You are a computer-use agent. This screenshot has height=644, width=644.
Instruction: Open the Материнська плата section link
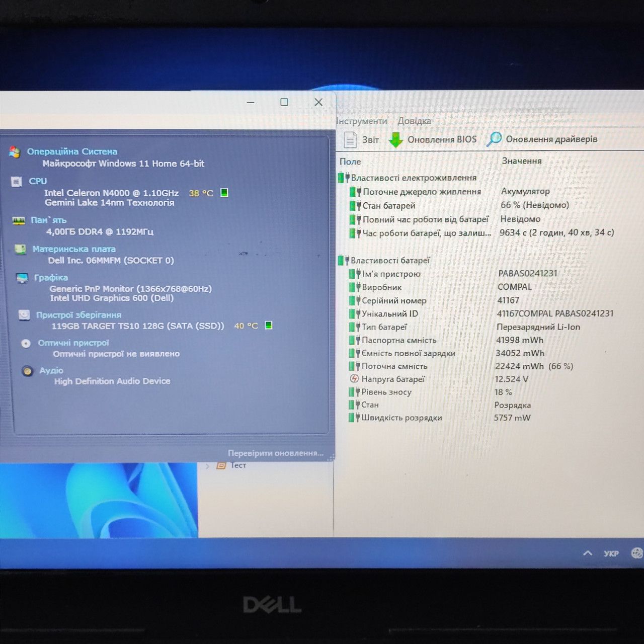tap(74, 249)
